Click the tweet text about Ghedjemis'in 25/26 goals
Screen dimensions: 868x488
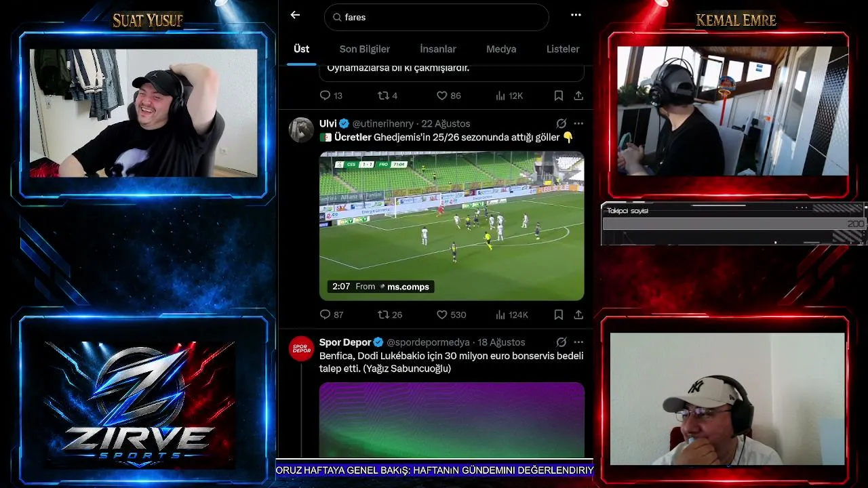pyautogui.click(x=447, y=137)
